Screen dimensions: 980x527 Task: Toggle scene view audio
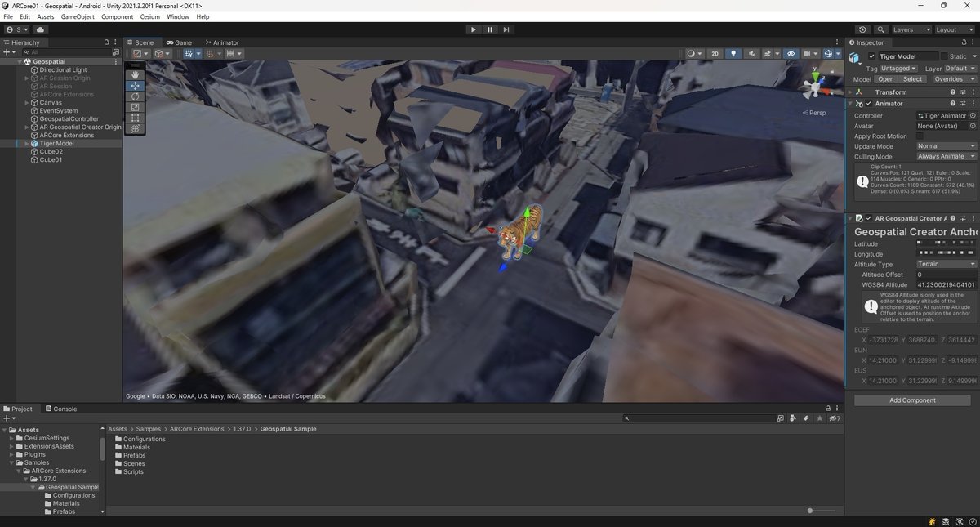coord(751,53)
